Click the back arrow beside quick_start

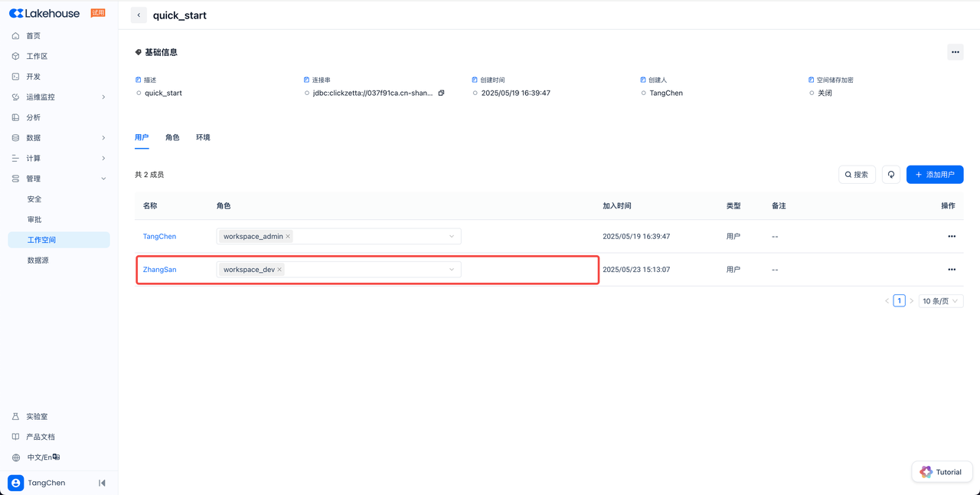(139, 15)
